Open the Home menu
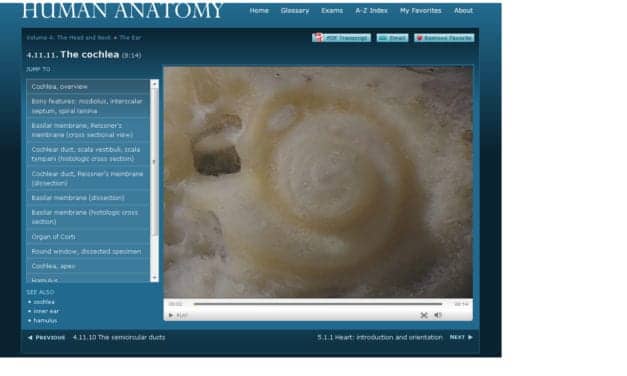Screen dimensions: 627x376 pos(259,11)
